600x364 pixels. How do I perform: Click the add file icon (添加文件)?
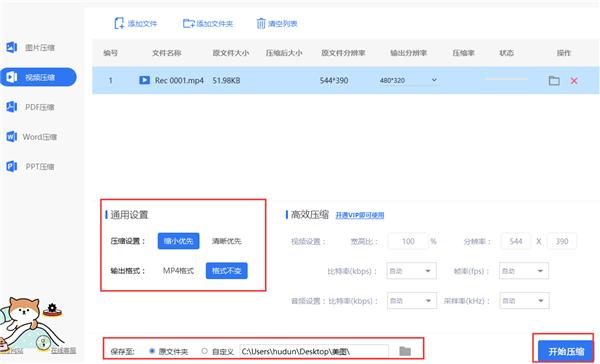point(119,23)
